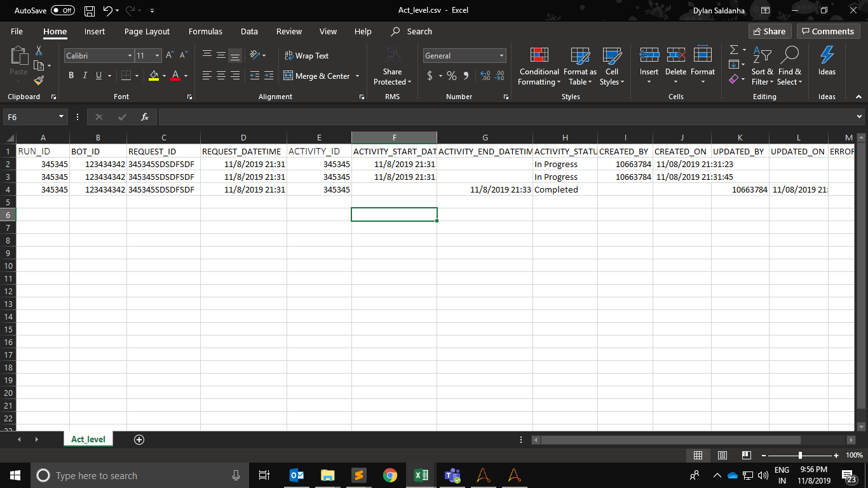Open Conditional Formatting in the ribbon

point(539,67)
